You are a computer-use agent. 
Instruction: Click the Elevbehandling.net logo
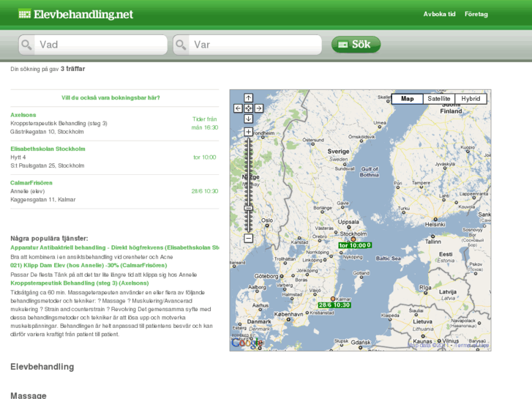[x=75, y=14]
